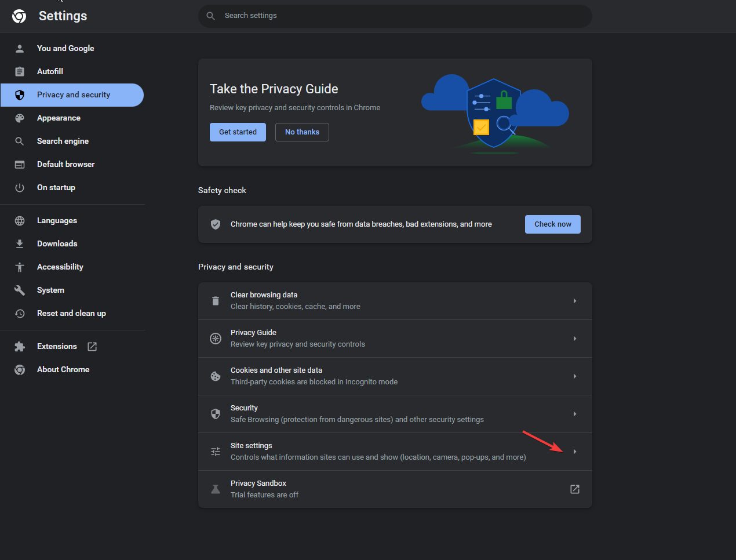Open Cookies and other site data via its arrow
The height and width of the screenshot is (560, 736).
[x=575, y=376]
